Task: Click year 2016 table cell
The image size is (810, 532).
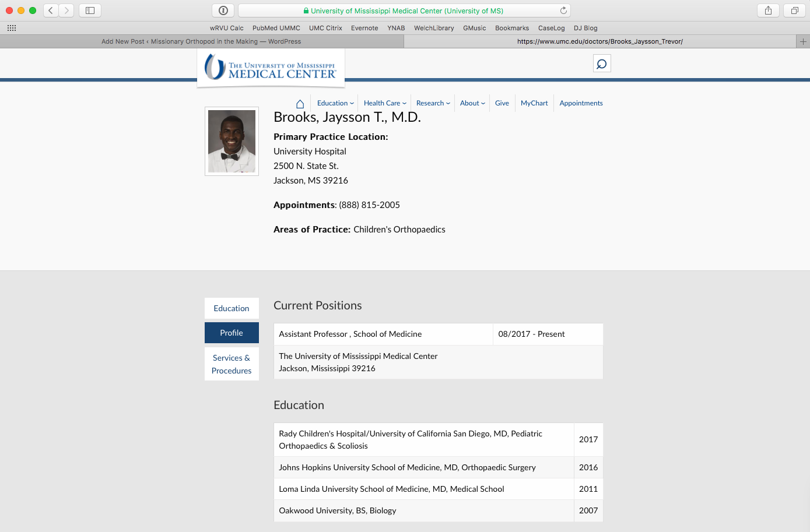Action: point(588,467)
